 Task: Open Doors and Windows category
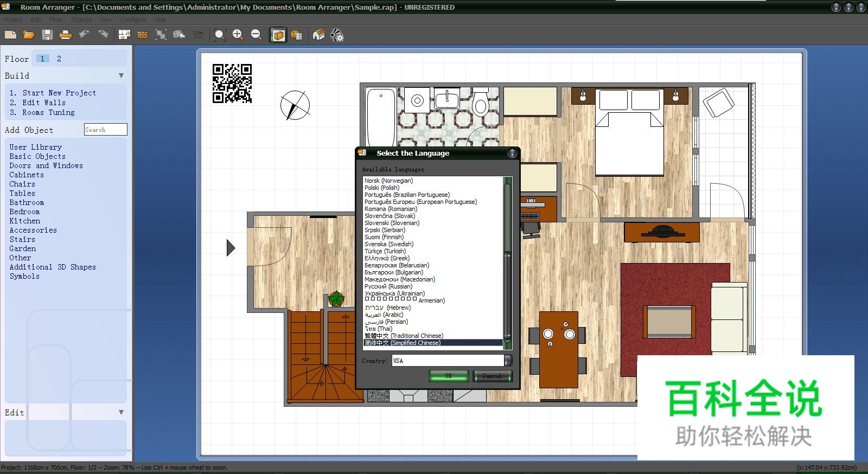pos(46,165)
